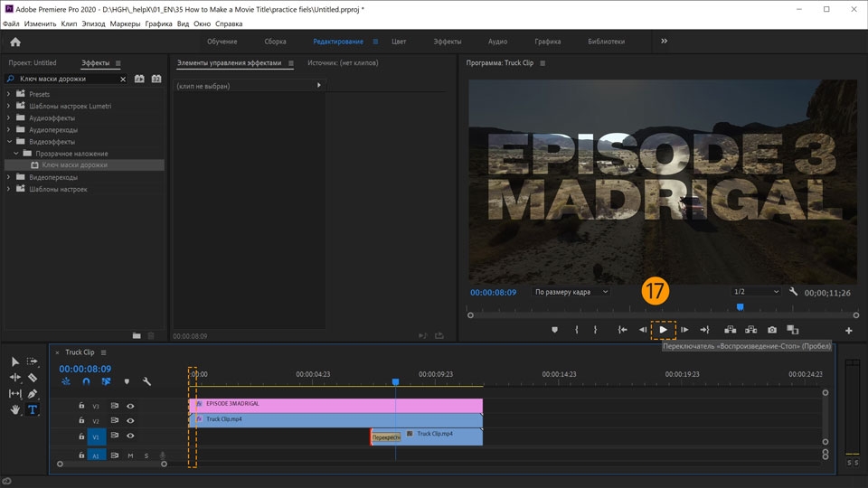Open the Графика menu in menu bar

(160, 23)
